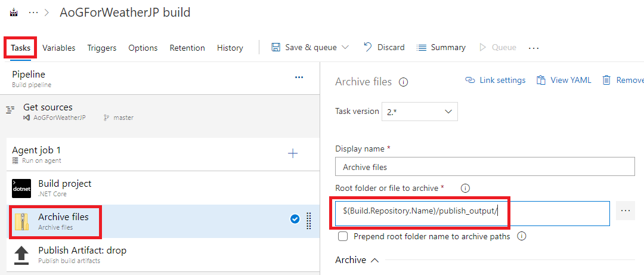Click the Azure Pipelines build icon
Screen dimensions: 644x275
pyautogui.click(x=14, y=13)
